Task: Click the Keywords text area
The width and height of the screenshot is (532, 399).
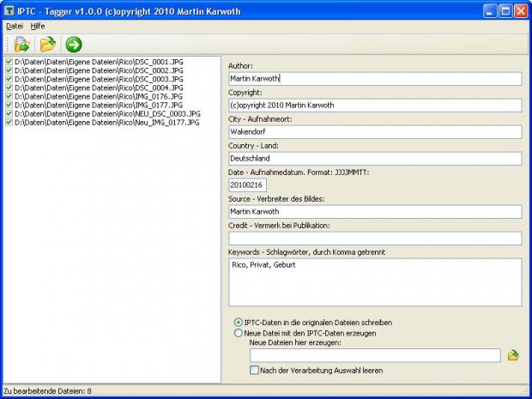Action: [x=375, y=282]
